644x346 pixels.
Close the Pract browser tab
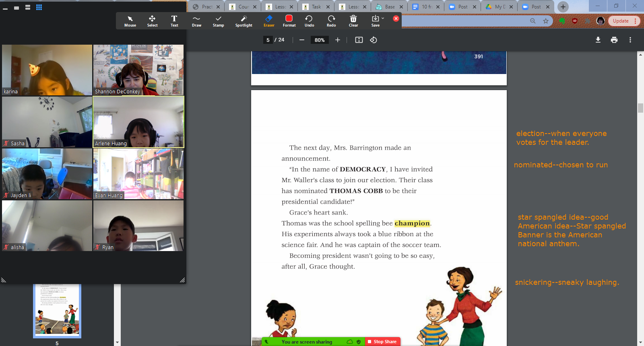(x=218, y=7)
